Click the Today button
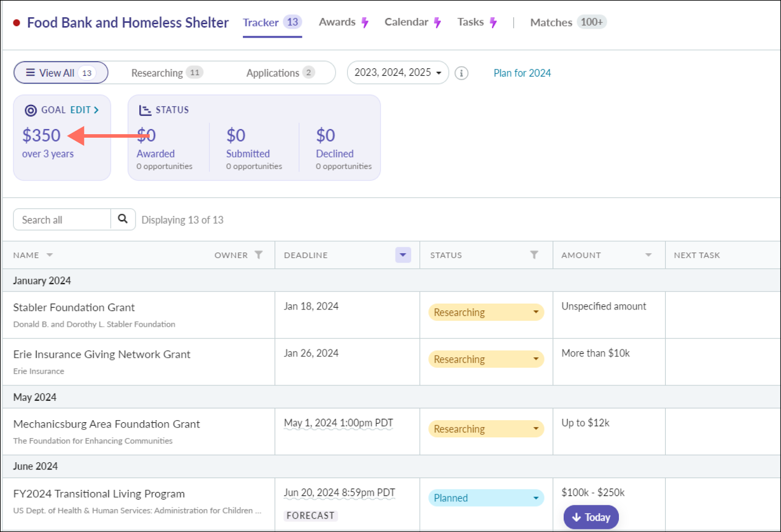 tap(591, 517)
